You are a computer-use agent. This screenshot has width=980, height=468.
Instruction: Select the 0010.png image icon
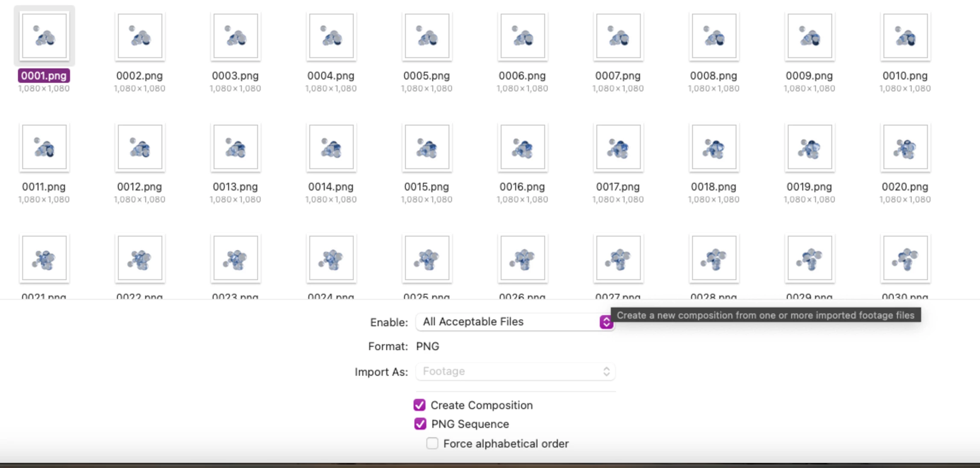pyautogui.click(x=905, y=36)
